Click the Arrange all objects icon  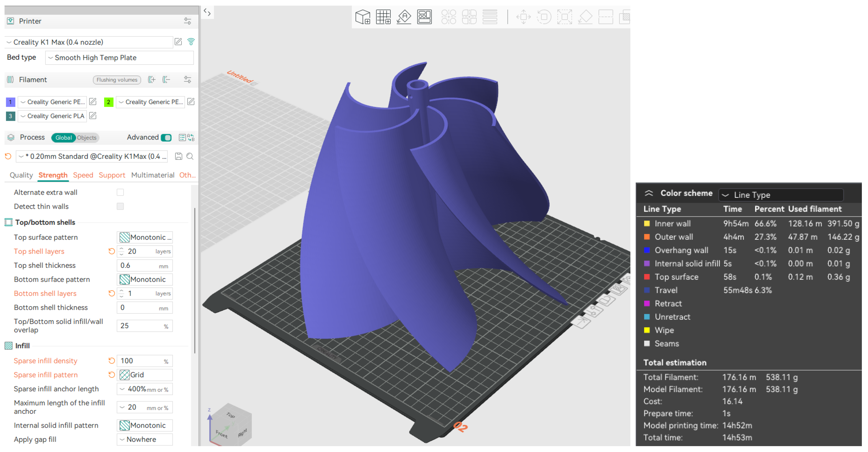[424, 17]
